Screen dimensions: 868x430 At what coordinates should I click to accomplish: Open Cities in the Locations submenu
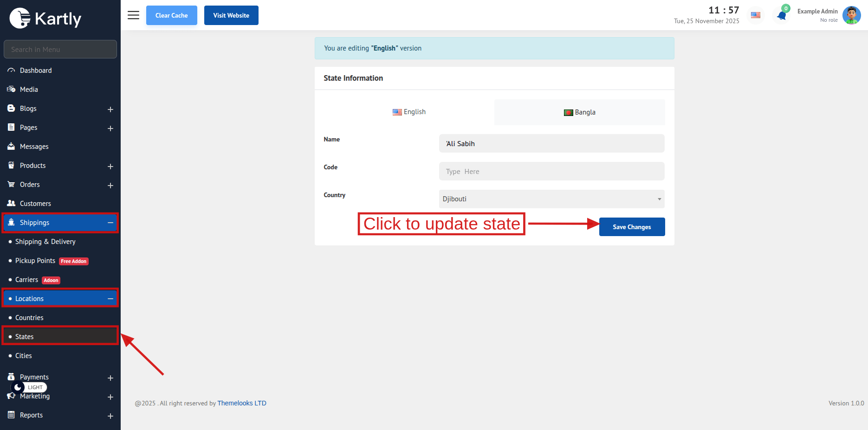24,356
